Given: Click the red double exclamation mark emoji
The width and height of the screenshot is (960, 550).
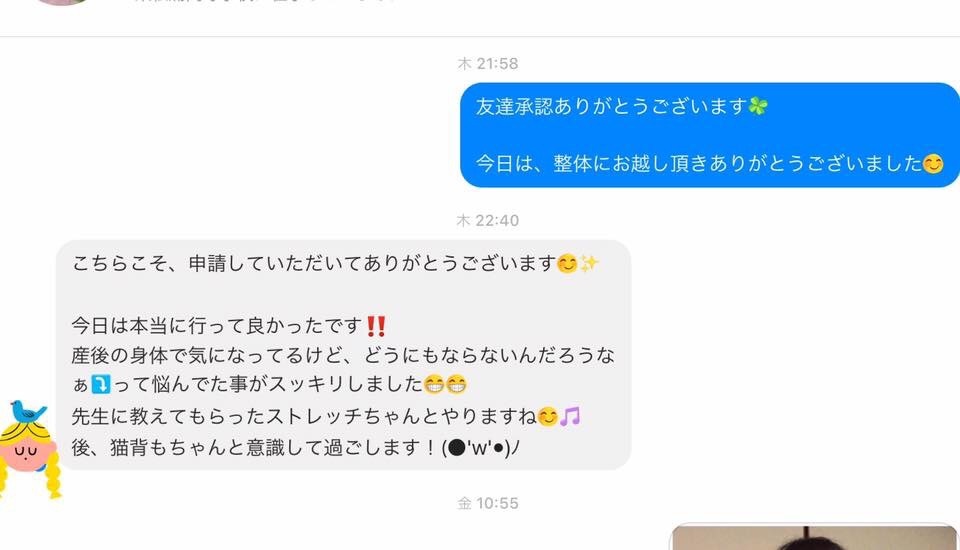Looking at the screenshot, I should tap(376, 326).
